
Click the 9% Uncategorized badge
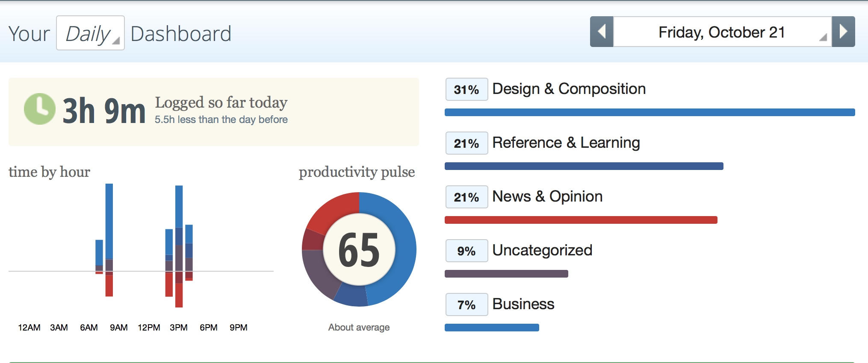[466, 251]
